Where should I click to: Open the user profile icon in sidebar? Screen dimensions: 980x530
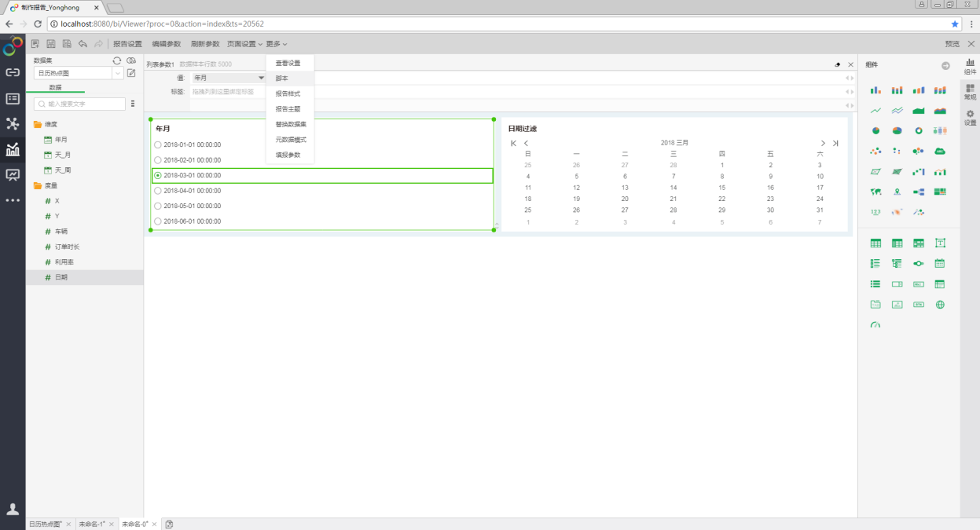pos(13,509)
